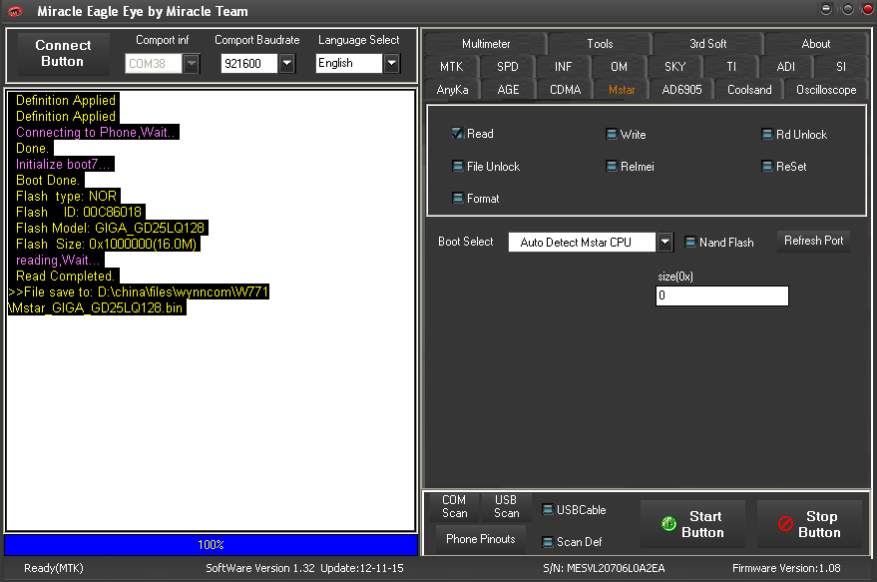Expand the Comport Baudrate dropdown
This screenshot has height=582, width=877.
coord(287,63)
